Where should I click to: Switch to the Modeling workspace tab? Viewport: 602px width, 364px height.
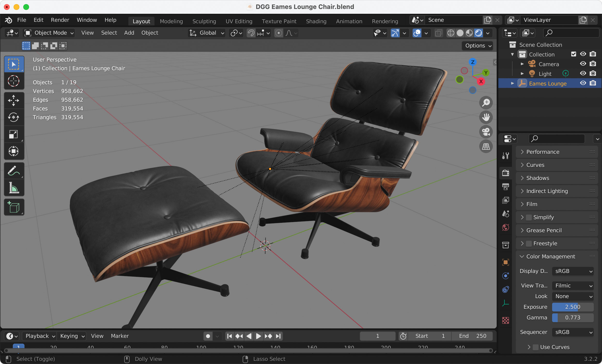[171, 21]
